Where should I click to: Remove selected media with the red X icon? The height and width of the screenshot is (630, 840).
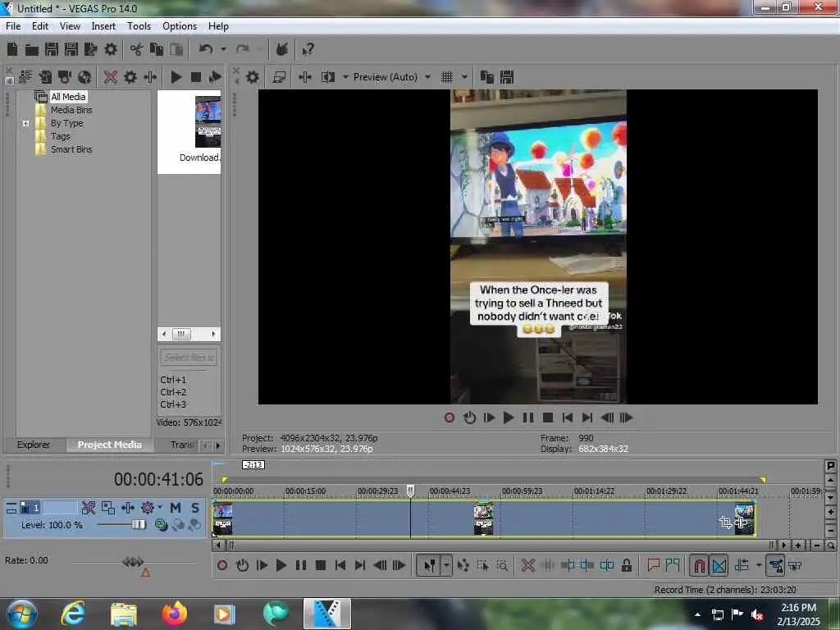(111, 77)
